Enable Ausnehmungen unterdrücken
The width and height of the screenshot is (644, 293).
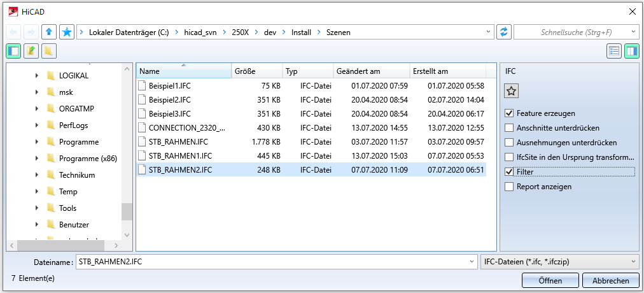509,143
